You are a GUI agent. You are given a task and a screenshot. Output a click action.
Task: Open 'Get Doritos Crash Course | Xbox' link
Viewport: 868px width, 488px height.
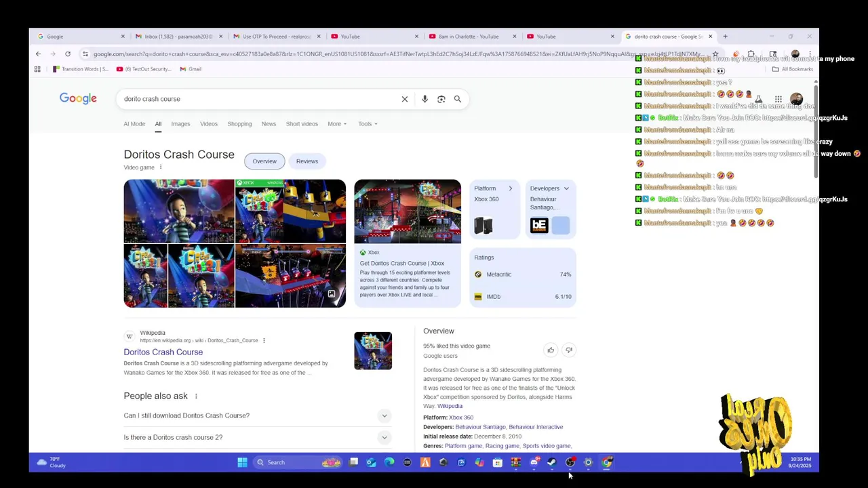pos(402,263)
